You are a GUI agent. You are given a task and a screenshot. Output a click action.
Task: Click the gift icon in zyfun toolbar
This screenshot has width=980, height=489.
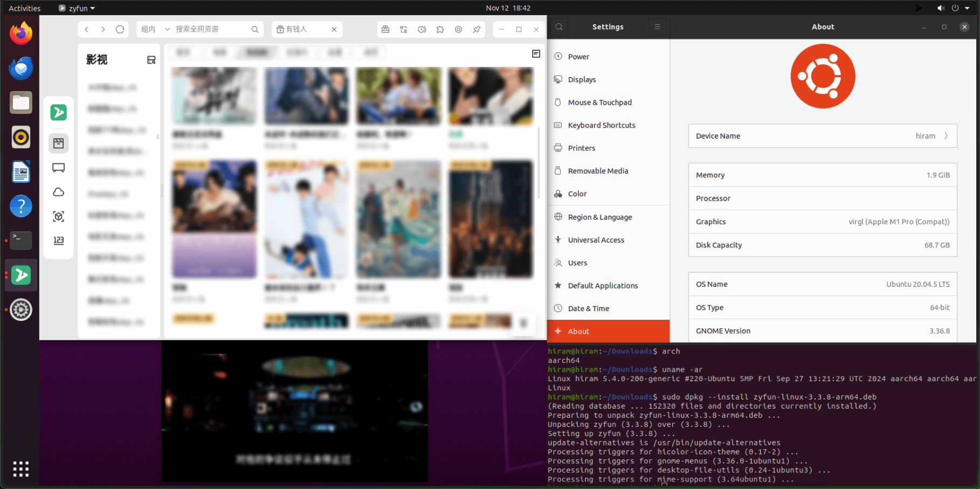tap(385, 30)
